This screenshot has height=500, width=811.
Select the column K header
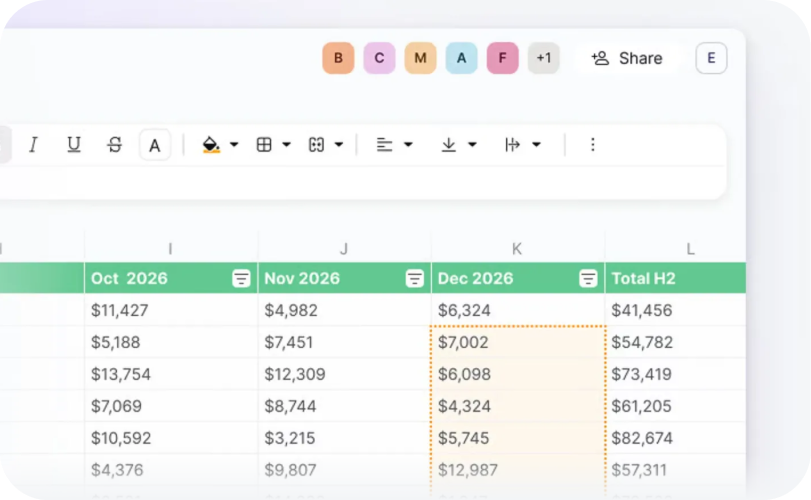(517, 249)
